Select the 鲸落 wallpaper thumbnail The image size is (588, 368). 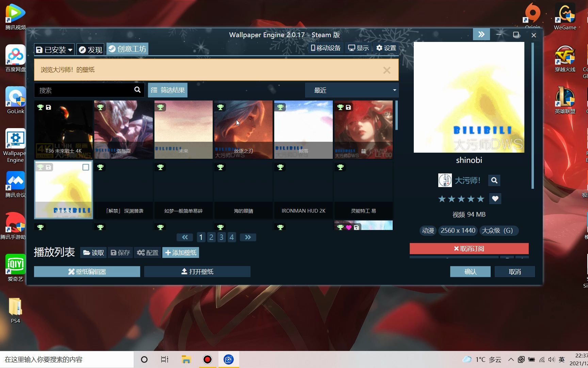point(304,129)
